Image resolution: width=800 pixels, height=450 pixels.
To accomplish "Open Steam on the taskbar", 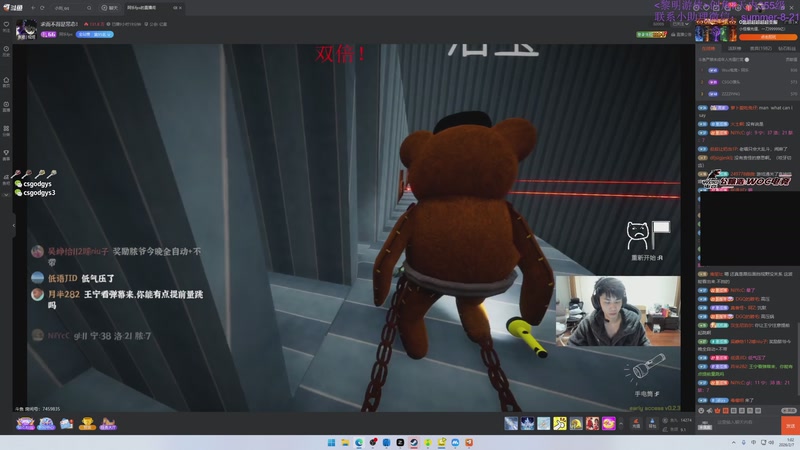I will [x=414, y=442].
